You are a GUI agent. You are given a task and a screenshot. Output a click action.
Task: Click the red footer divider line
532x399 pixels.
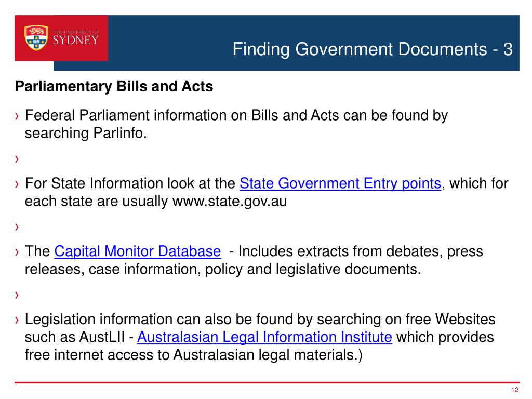pyautogui.click(x=267, y=382)
